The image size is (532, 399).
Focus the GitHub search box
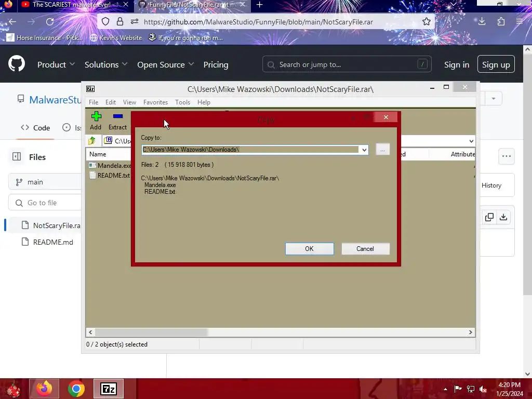(x=347, y=64)
